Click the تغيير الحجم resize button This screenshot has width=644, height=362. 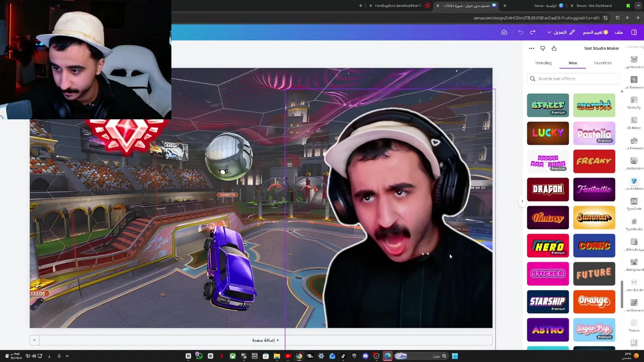click(595, 32)
